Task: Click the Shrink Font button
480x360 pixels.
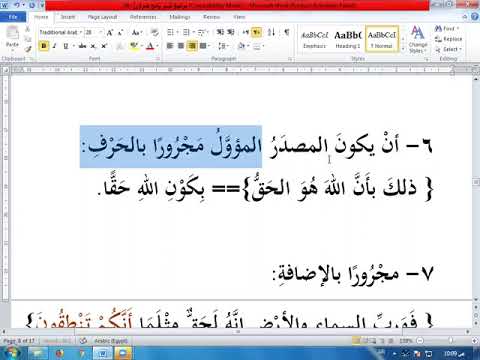Action: click(120, 32)
